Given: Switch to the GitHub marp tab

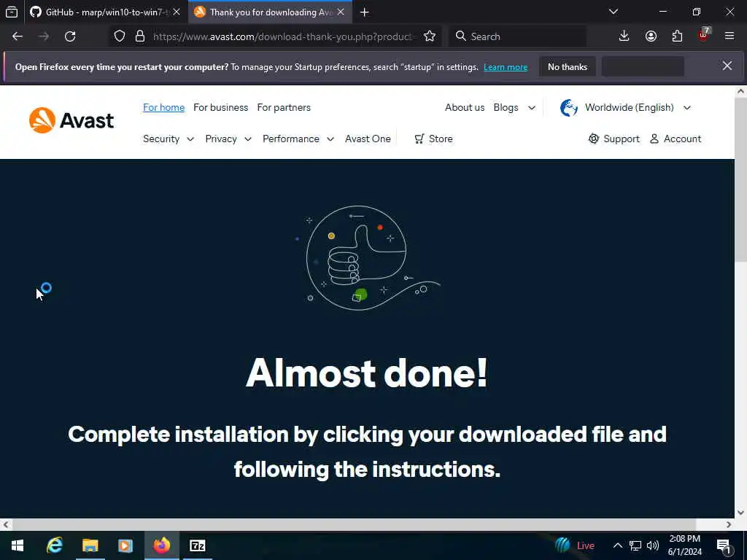Looking at the screenshot, I should coord(105,12).
